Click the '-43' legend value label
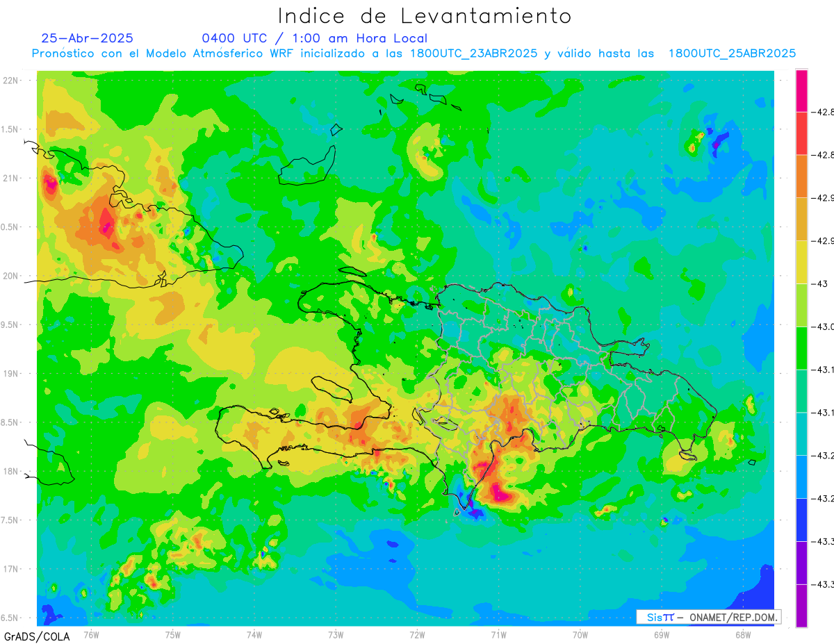The height and width of the screenshot is (644, 834). coord(821,283)
